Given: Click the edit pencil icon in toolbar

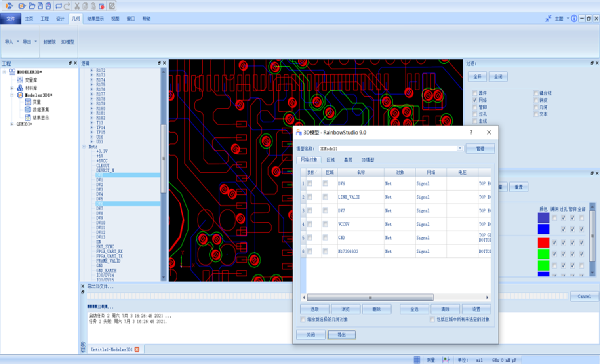Looking at the screenshot, I should point(112,6).
